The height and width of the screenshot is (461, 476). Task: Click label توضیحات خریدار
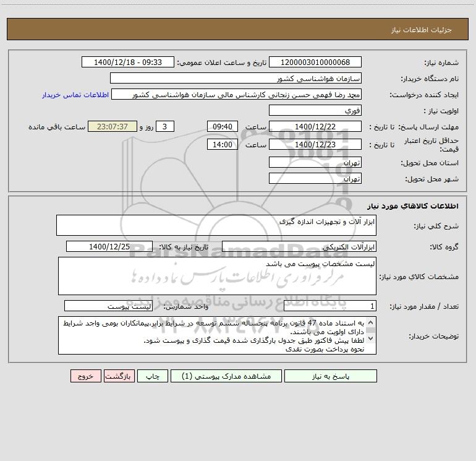(434, 336)
